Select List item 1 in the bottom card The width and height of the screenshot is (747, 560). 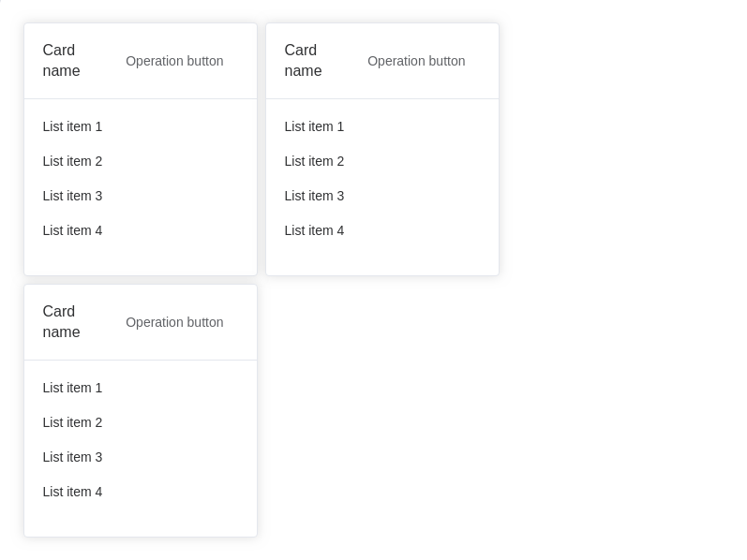point(72,388)
